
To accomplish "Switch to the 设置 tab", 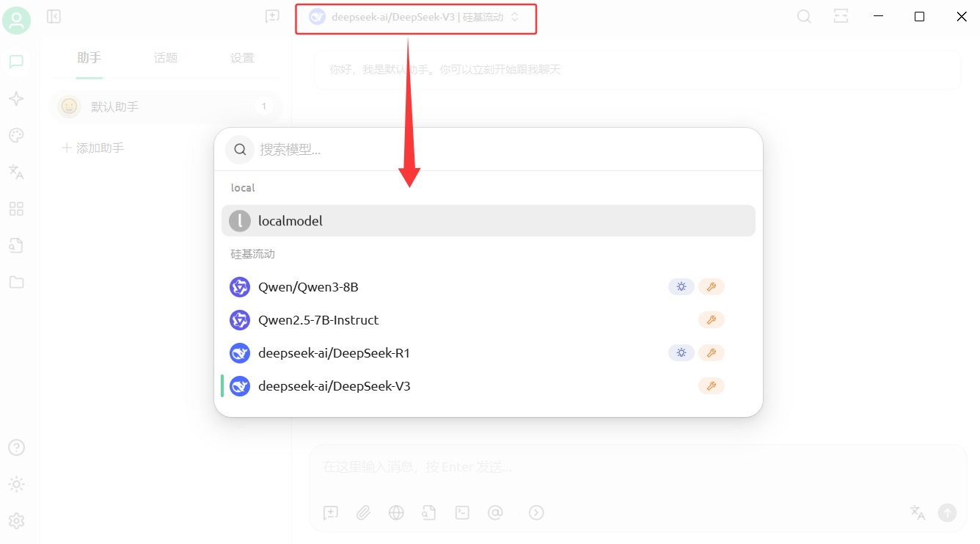I will (x=242, y=58).
